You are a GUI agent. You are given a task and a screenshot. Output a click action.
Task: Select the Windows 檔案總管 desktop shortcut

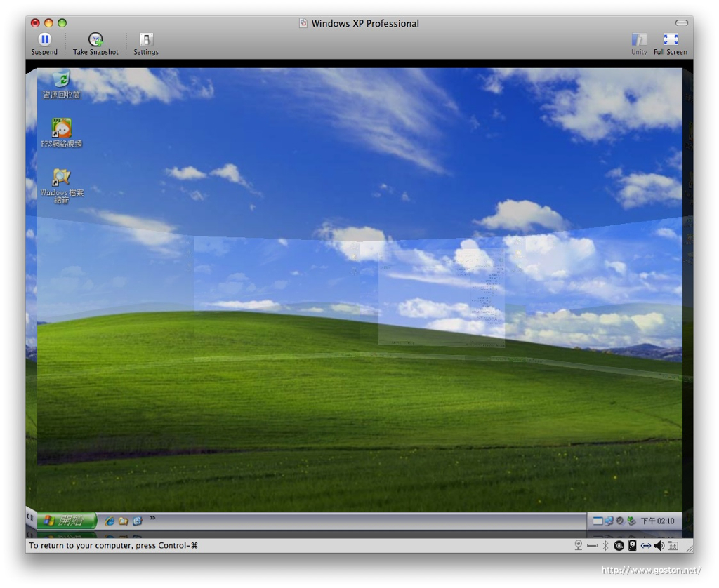(62, 186)
